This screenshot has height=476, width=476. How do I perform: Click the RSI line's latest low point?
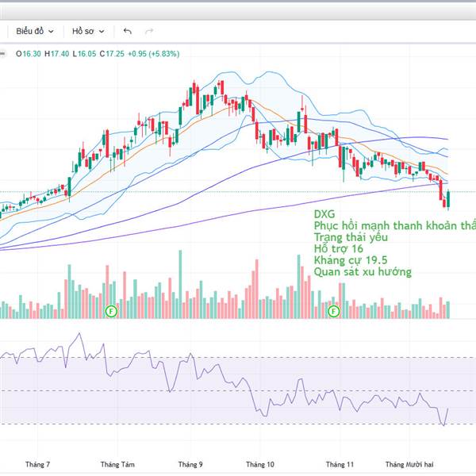click(x=443, y=425)
